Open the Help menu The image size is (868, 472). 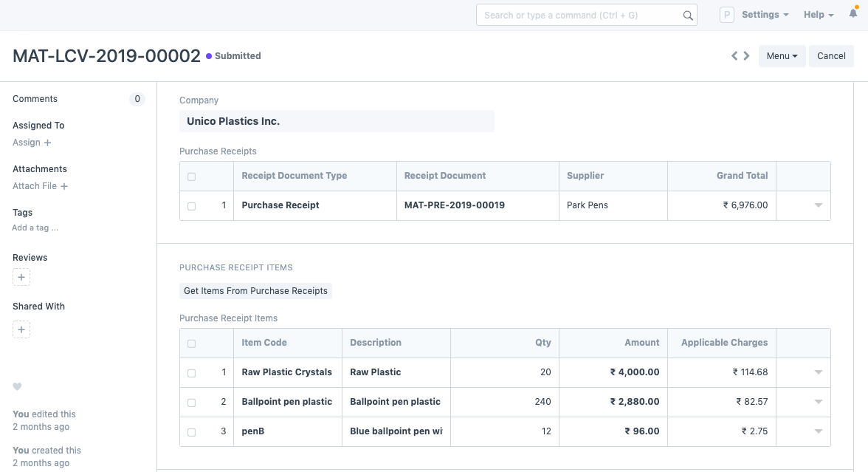tap(818, 15)
